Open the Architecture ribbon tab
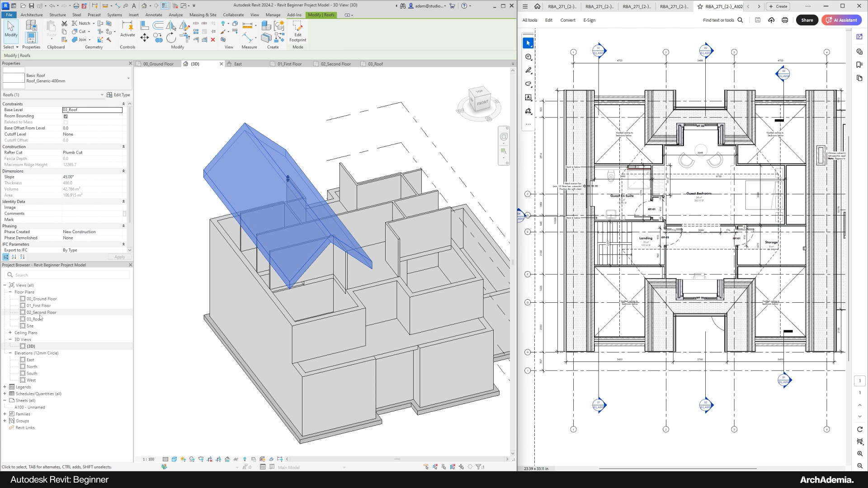Screen dimensions: 868x488 coord(32,15)
